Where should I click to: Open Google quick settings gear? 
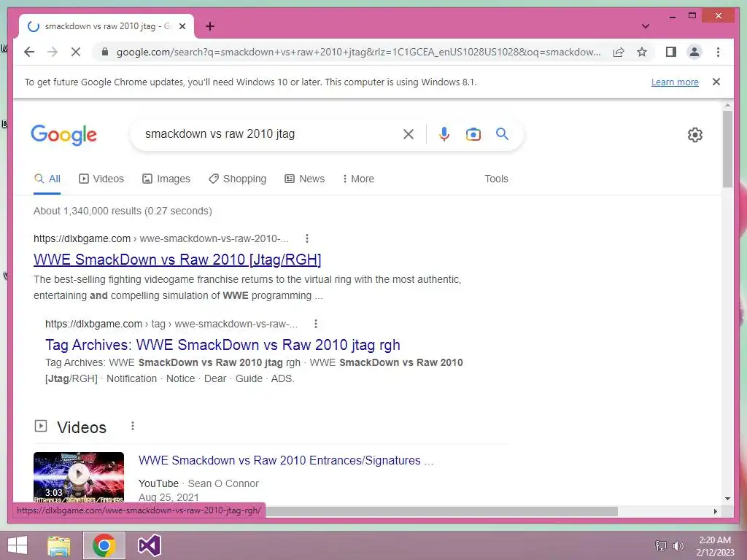[694, 135]
